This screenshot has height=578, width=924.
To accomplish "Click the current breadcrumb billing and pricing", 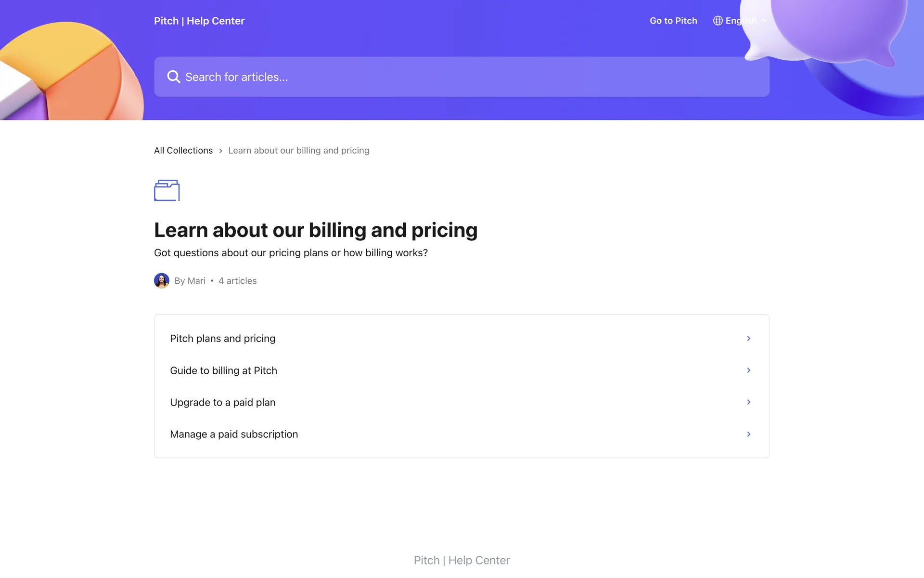I will [298, 150].
